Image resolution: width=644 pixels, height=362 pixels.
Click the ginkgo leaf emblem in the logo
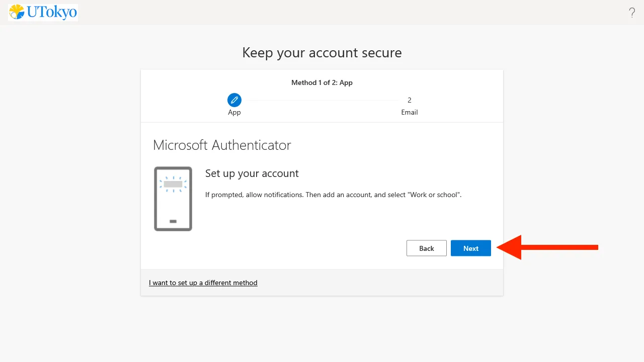tap(17, 12)
